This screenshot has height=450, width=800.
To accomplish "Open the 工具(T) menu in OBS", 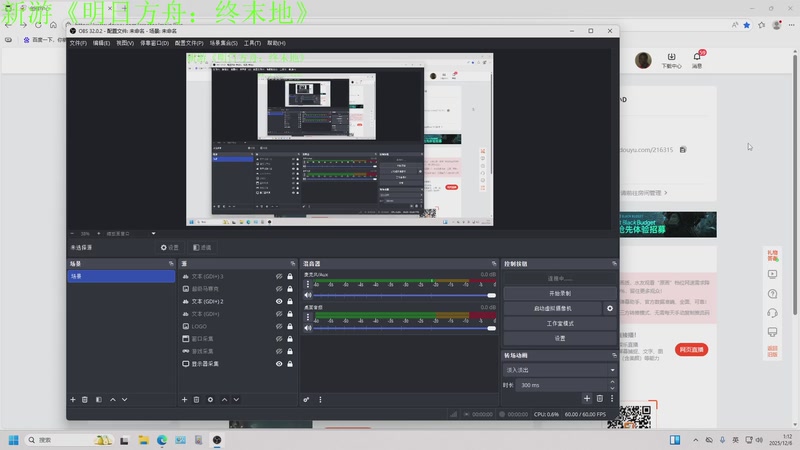I will click(252, 43).
